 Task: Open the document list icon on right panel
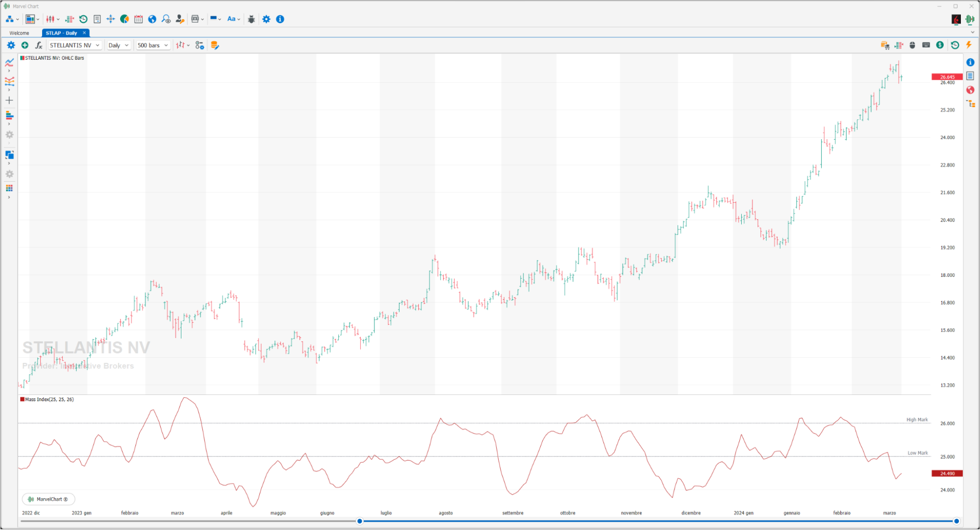pos(970,76)
